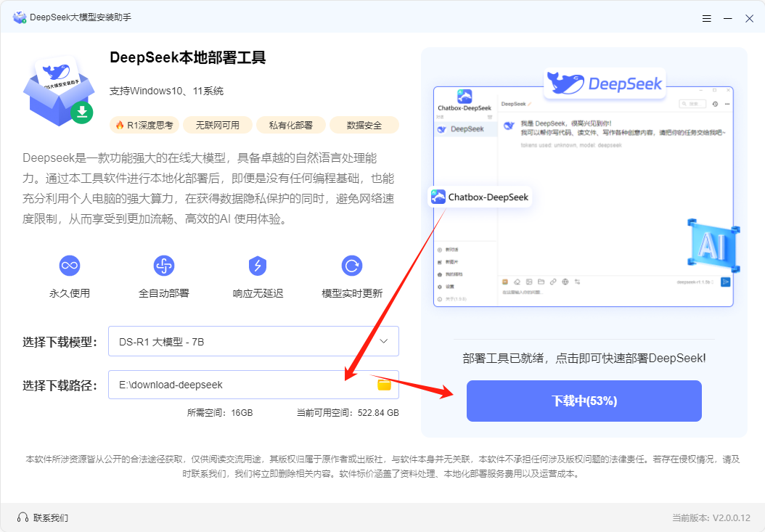Click the floating Chatbox-DeepSeek label
765x532 pixels.
coord(480,197)
